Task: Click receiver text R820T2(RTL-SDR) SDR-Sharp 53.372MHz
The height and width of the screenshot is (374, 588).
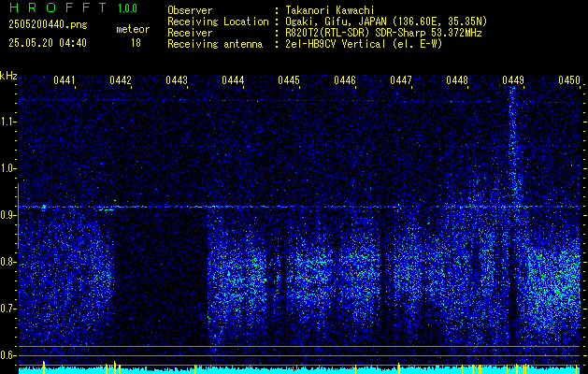Action: pos(383,33)
